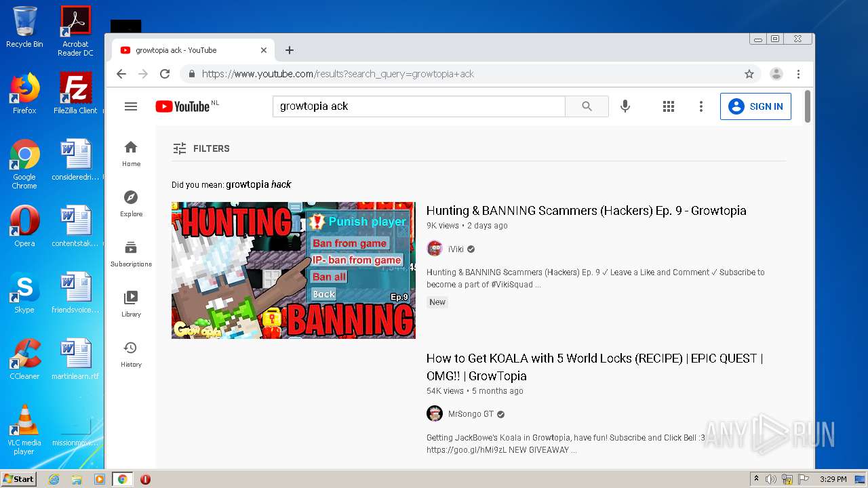Open the How to Get KOALA video title
Viewport: 868px width, 488px height.
tap(595, 367)
